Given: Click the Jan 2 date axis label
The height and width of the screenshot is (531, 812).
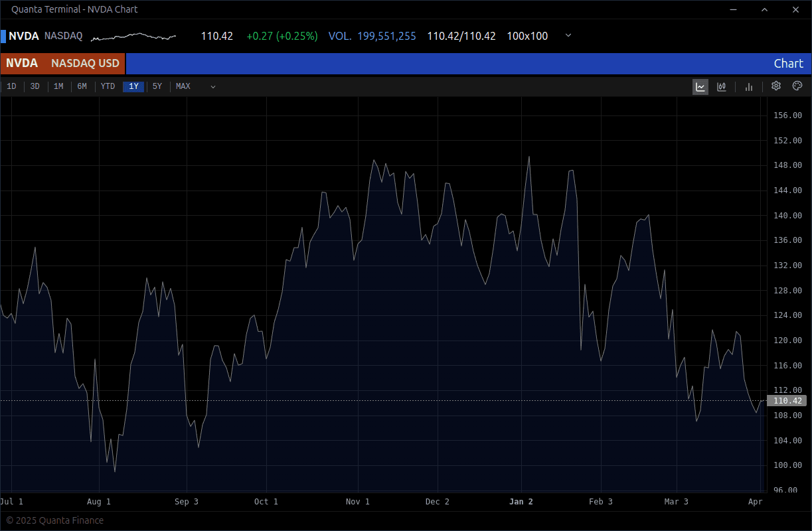Looking at the screenshot, I should tap(521, 502).
